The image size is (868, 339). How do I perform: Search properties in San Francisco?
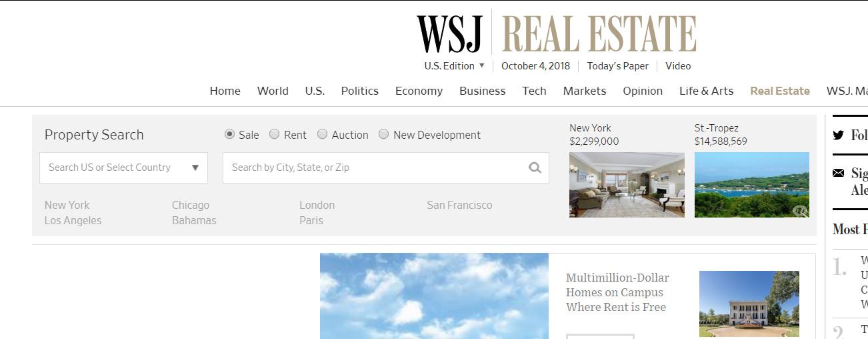pos(459,206)
